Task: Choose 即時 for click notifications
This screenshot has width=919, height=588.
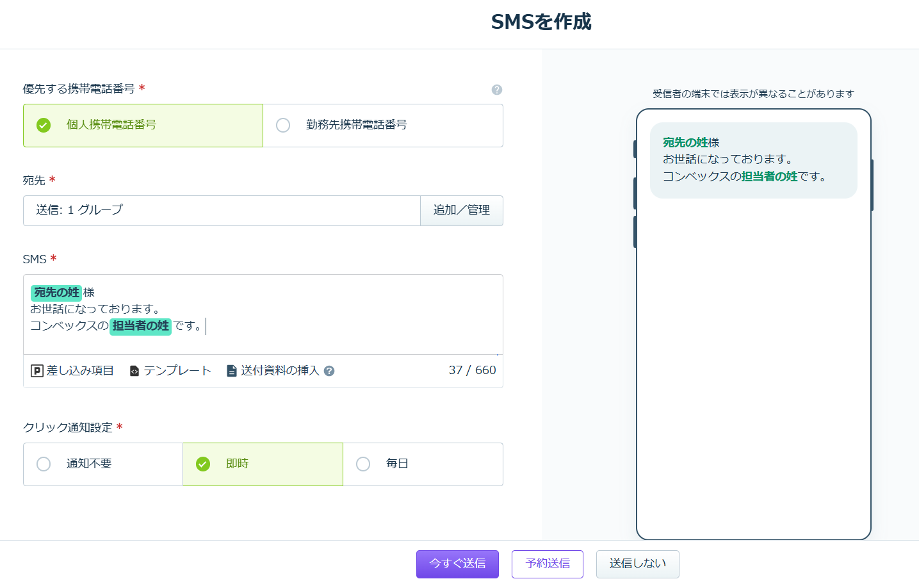Action: pyautogui.click(x=263, y=464)
